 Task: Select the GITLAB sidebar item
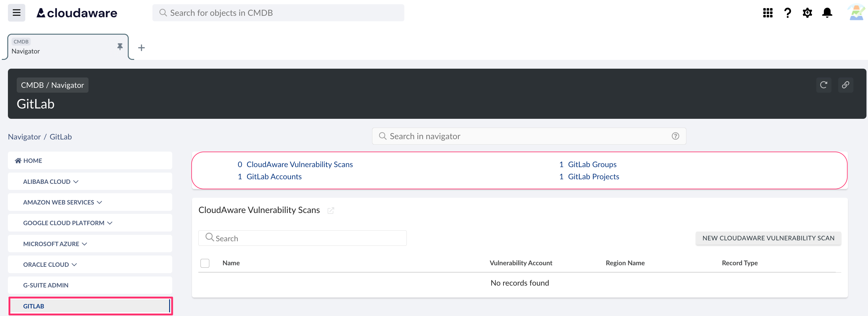90,306
